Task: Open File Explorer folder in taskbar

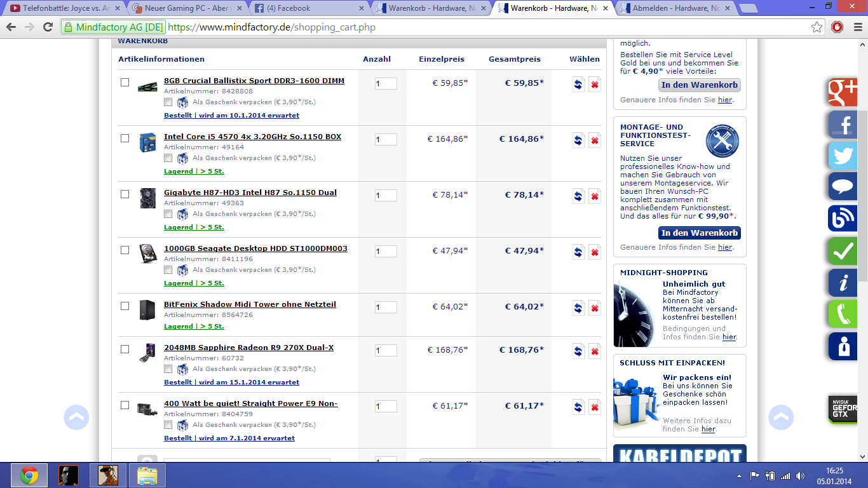Action: (147, 475)
